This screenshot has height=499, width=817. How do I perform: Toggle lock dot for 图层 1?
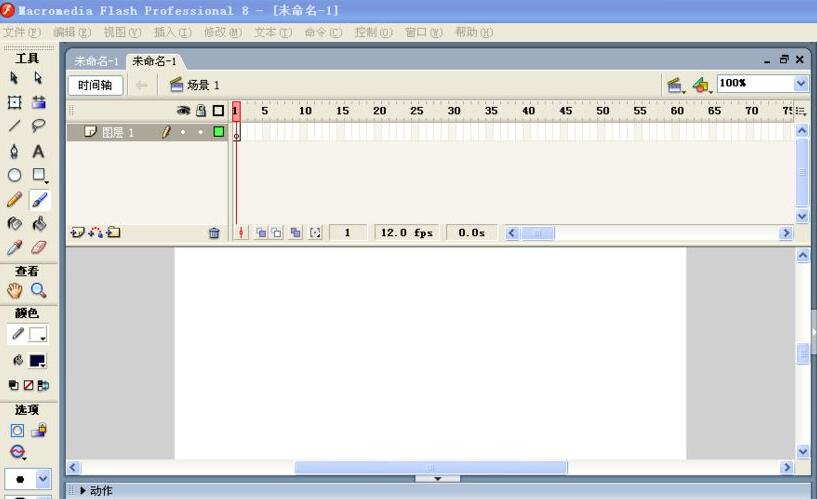point(201,132)
